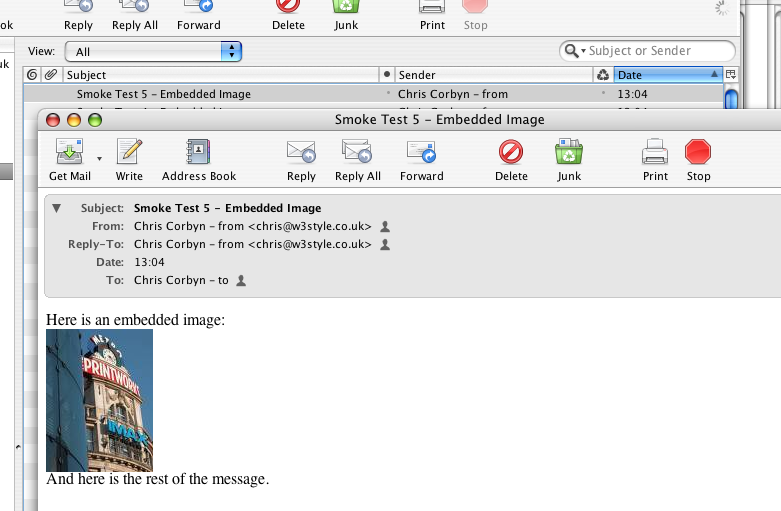
Task: Collapse the header with the Subject disclosure triangle
Action: pyautogui.click(x=57, y=208)
